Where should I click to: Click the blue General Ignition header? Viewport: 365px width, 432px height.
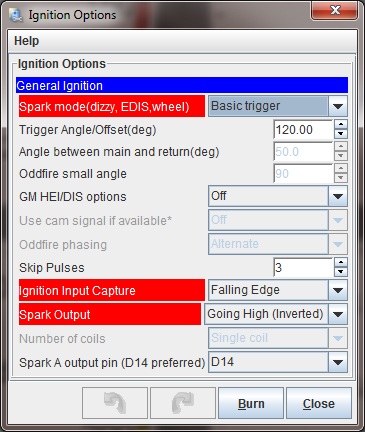click(x=182, y=85)
